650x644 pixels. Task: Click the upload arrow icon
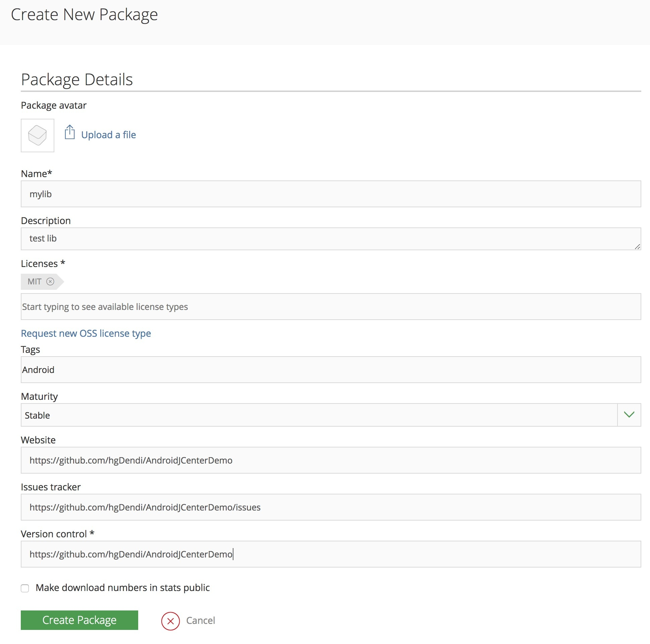pyautogui.click(x=70, y=132)
